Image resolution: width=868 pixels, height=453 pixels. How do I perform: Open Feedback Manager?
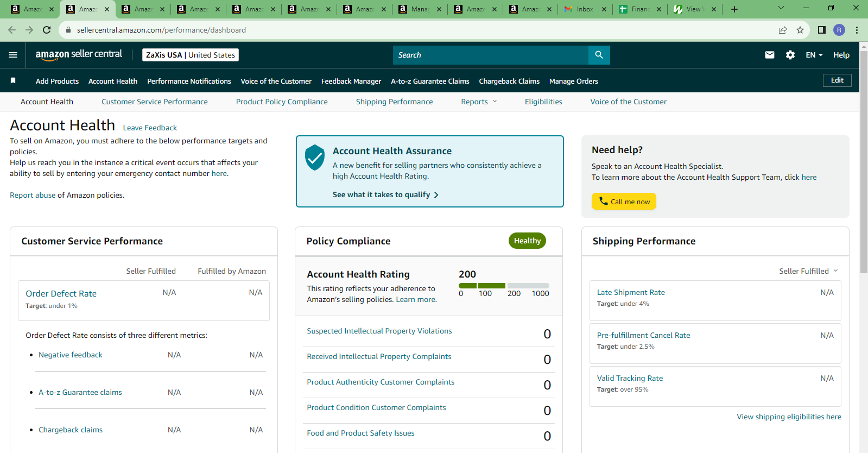(x=351, y=81)
